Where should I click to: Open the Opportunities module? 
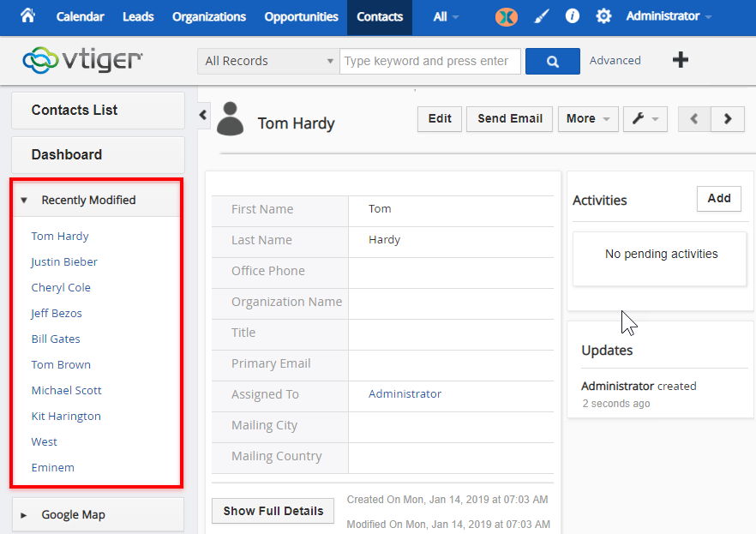click(x=301, y=17)
